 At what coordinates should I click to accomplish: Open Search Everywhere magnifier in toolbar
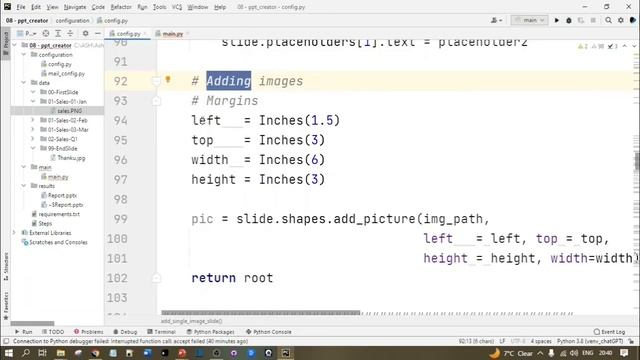pos(608,20)
